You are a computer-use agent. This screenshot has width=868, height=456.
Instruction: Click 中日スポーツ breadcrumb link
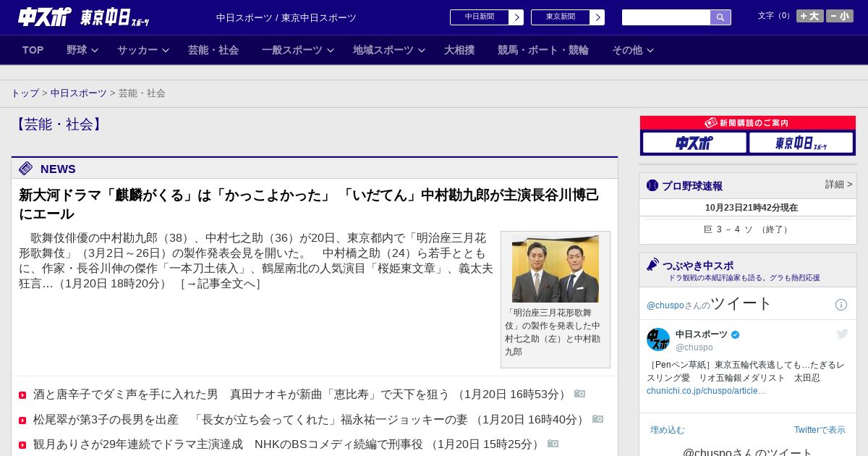79,93
